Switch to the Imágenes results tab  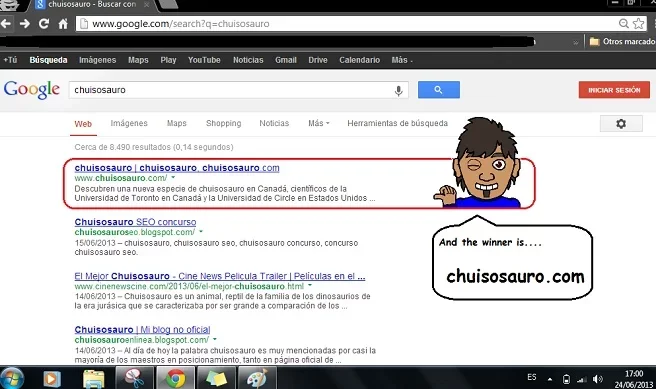coord(129,123)
